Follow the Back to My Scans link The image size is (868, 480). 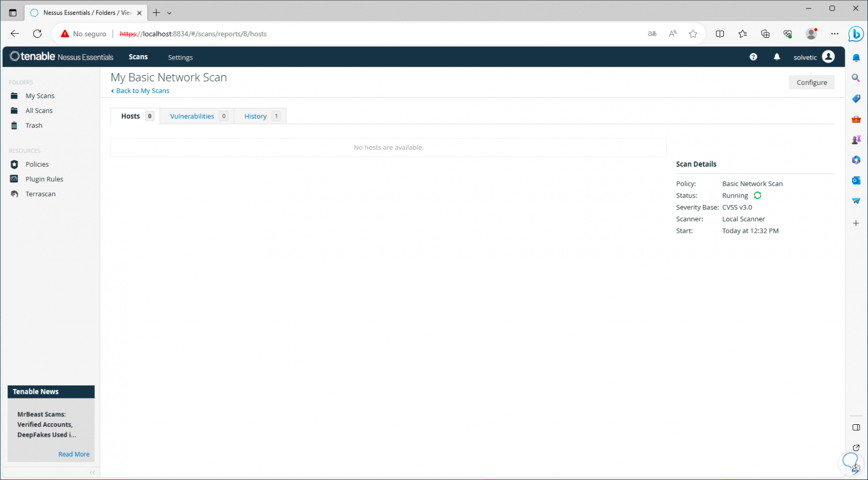pyautogui.click(x=140, y=90)
